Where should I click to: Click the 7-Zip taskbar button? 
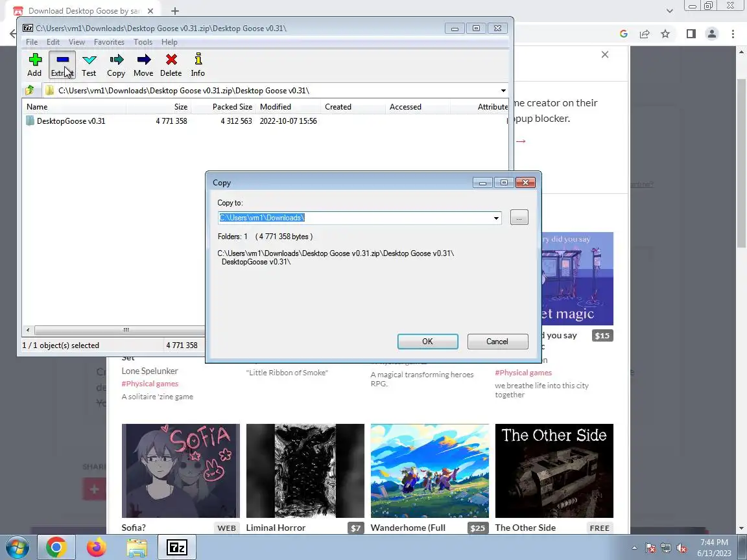(x=177, y=547)
